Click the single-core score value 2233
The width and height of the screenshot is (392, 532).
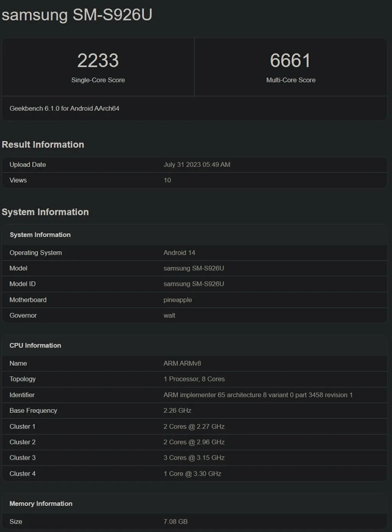(x=98, y=60)
